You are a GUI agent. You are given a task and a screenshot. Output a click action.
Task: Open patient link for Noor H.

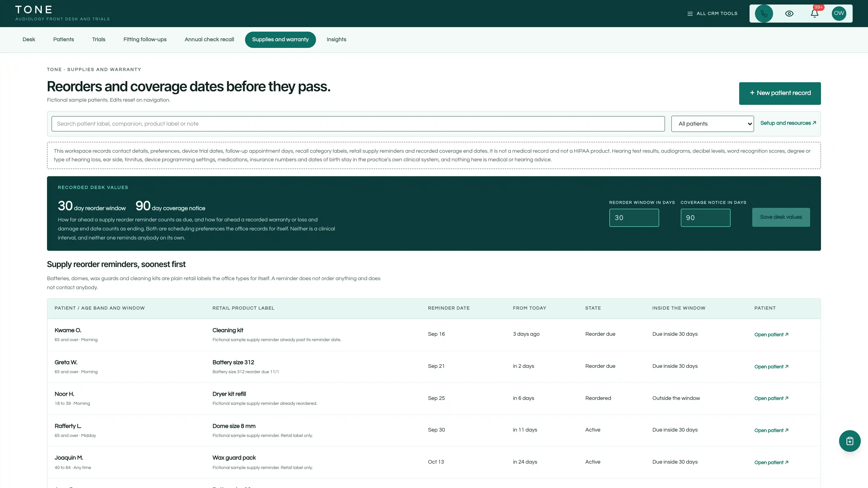click(x=771, y=398)
